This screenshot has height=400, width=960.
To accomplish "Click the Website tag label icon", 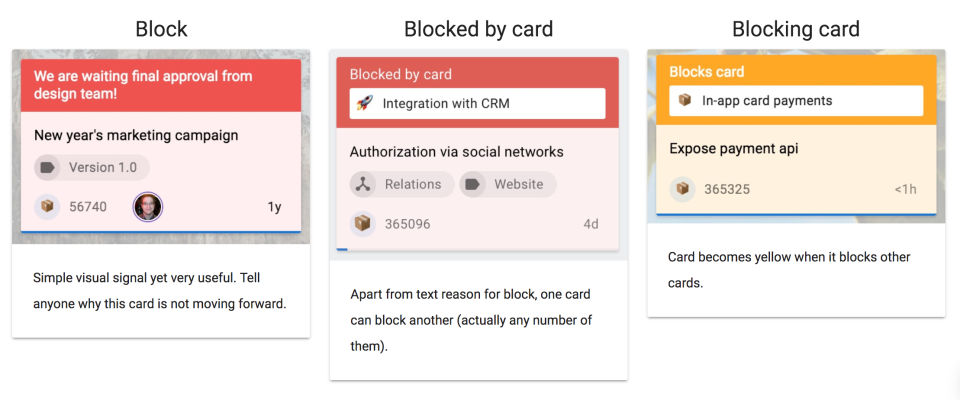I will (x=472, y=184).
